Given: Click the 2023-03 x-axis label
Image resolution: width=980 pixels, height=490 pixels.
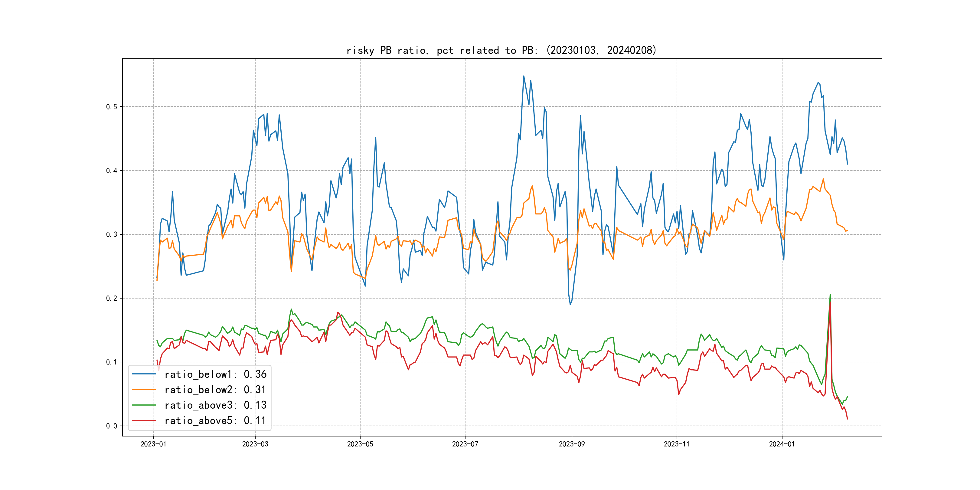Looking at the screenshot, I should click(255, 444).
